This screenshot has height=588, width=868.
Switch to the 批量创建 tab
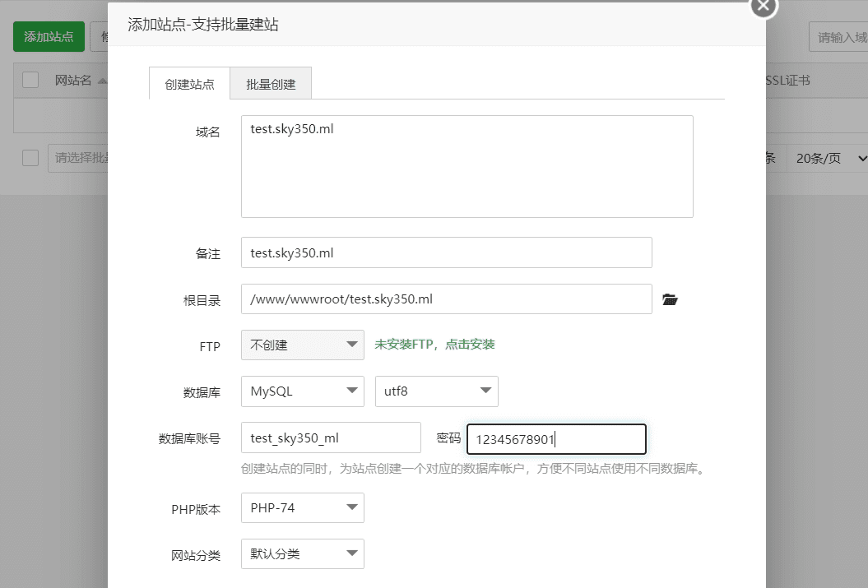pos(271,84)
